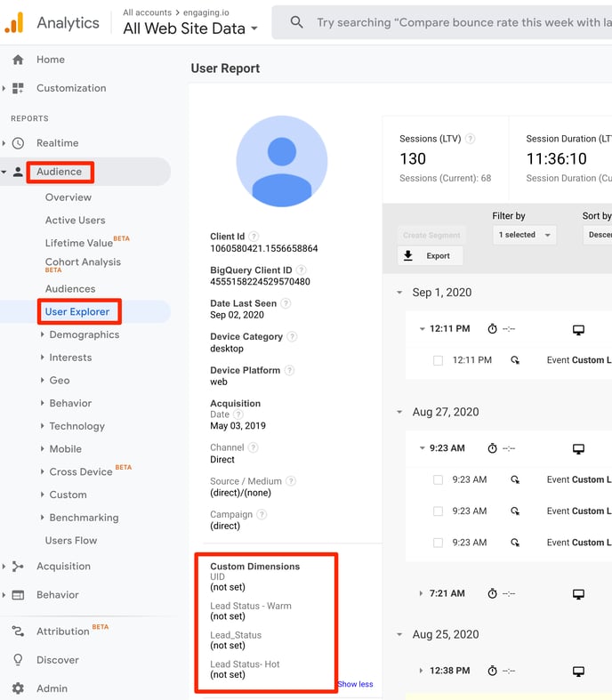Click the Show less link
Screen dimensions: 612x700
coord(355,684)
